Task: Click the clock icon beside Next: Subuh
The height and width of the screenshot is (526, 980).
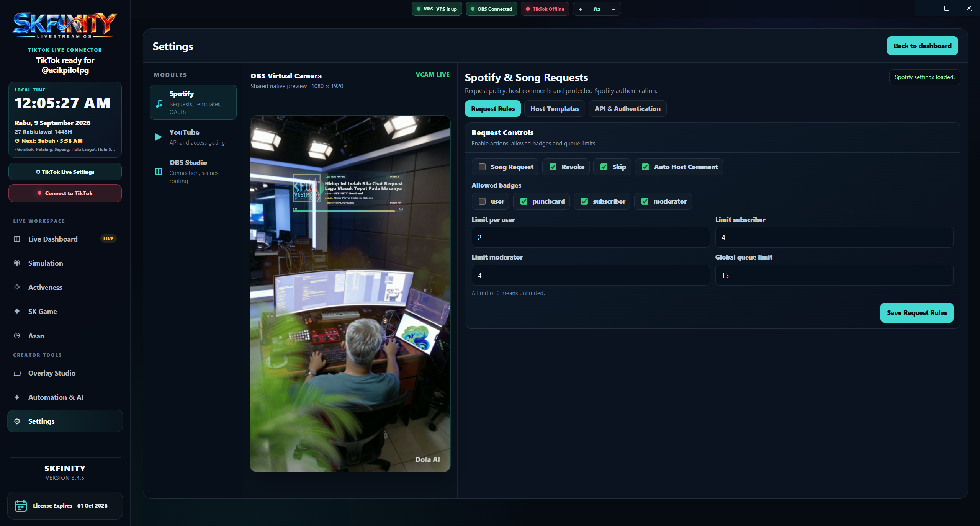Action: pos(17,141)
